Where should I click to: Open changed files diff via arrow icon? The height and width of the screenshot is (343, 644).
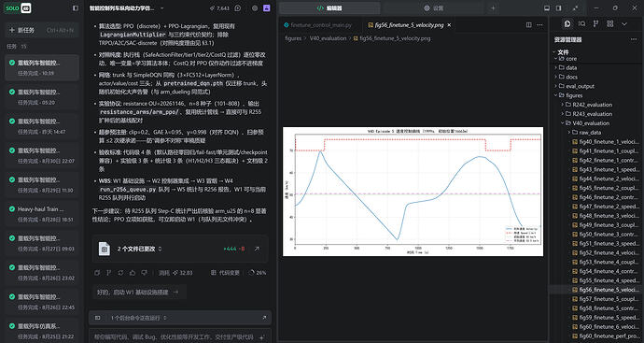(257, 249)
